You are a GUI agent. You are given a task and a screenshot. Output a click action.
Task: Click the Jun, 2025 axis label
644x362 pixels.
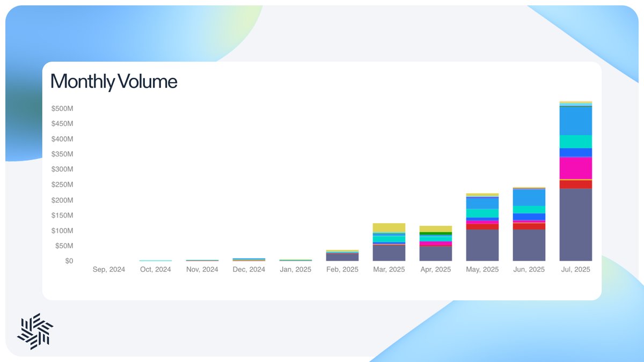coord(529,269)
